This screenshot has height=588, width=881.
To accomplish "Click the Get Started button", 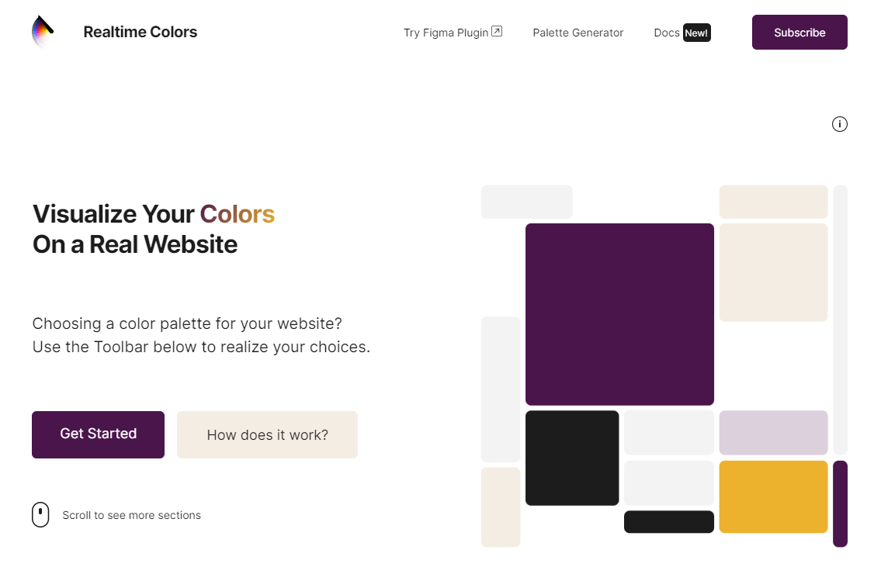I will 99,434.
